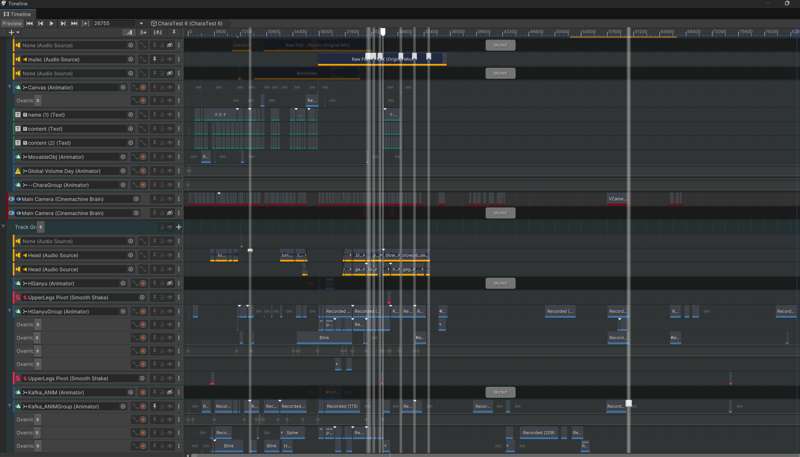Click the frame number field showing 26755

click(x=115, y=23)
